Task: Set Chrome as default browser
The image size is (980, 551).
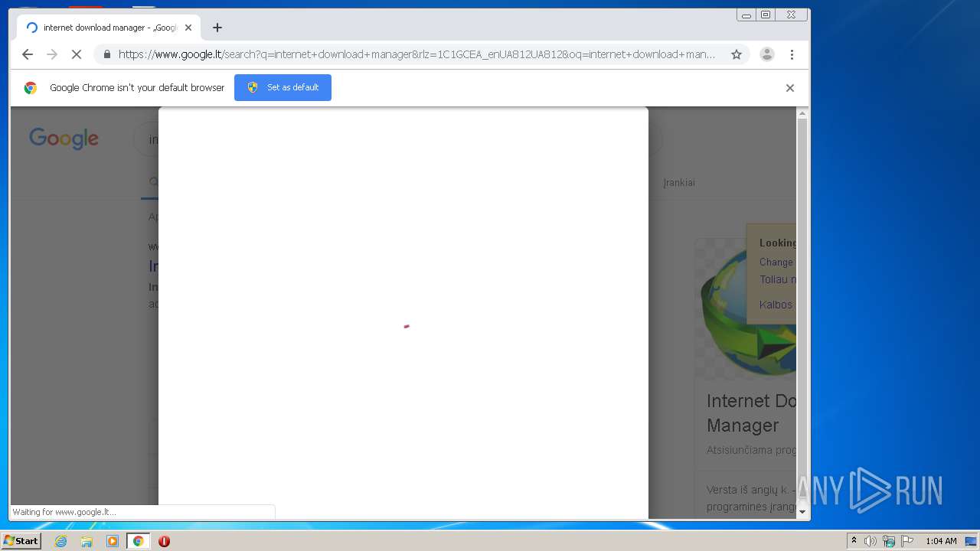Action: [283, 87]
